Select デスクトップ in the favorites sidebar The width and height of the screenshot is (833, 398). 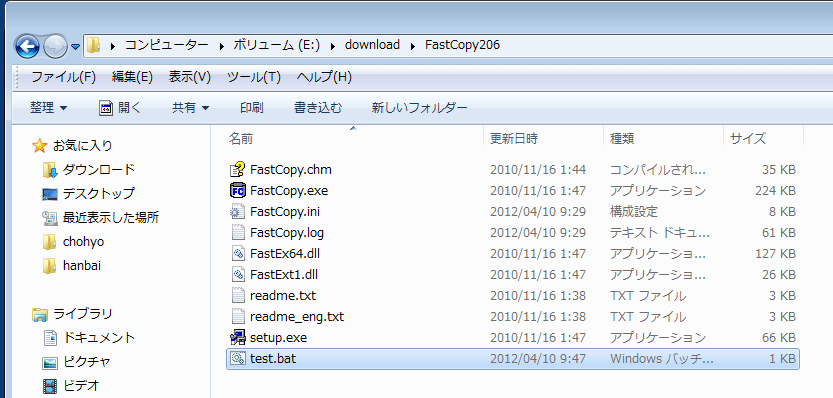tap(88, 193)
